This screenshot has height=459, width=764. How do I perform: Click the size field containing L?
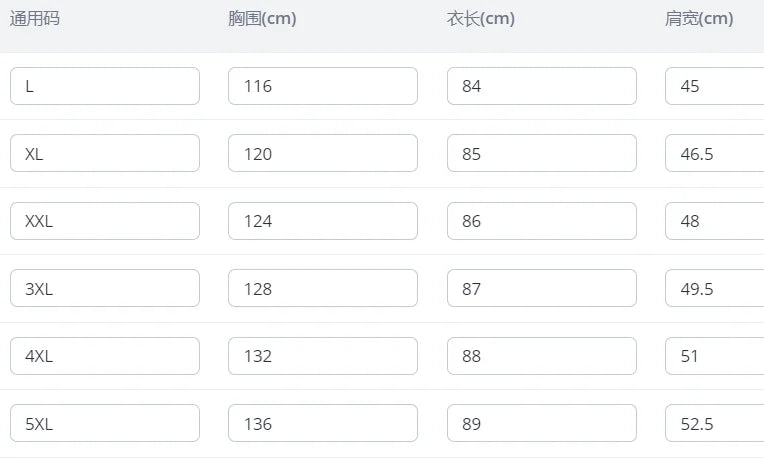click(x=105, y=86)
